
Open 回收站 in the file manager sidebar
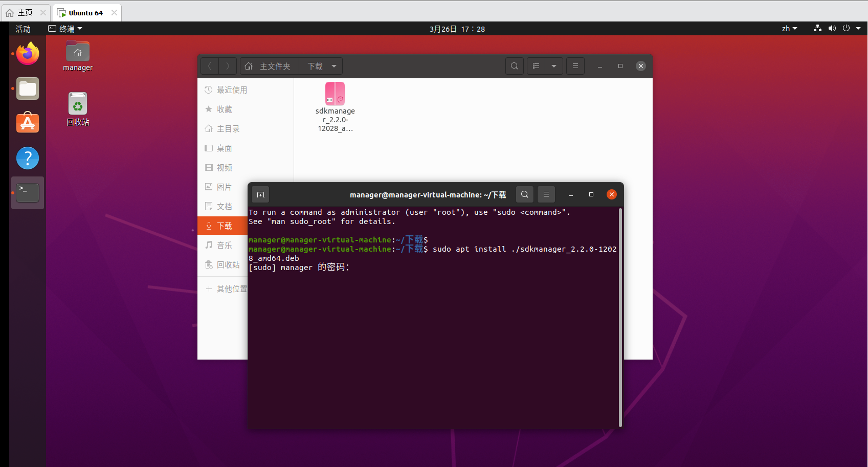(x=222, y=265)
